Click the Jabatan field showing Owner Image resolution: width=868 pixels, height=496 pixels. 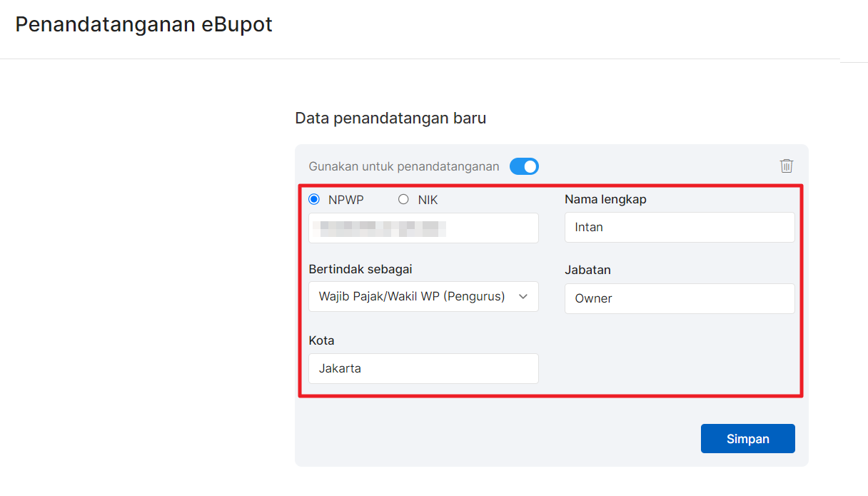(679, 298)
